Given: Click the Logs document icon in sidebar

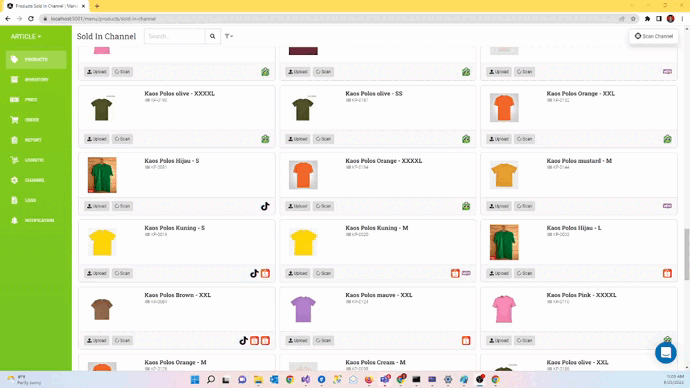Looking at the screenshot, I should [15, 200].
